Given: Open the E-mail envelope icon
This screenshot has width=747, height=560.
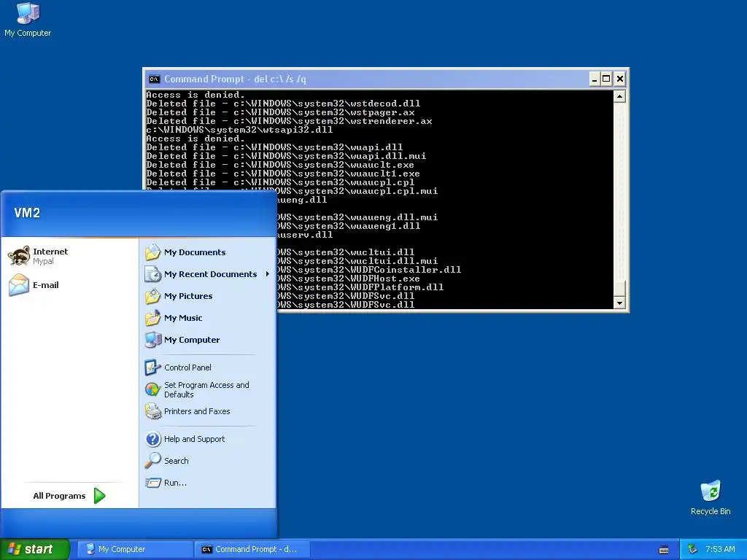Looking at the screenshot, I should pos(19,285).
